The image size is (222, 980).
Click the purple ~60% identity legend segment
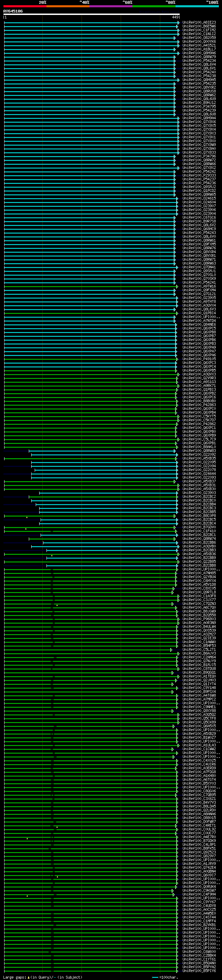[111, 6]
